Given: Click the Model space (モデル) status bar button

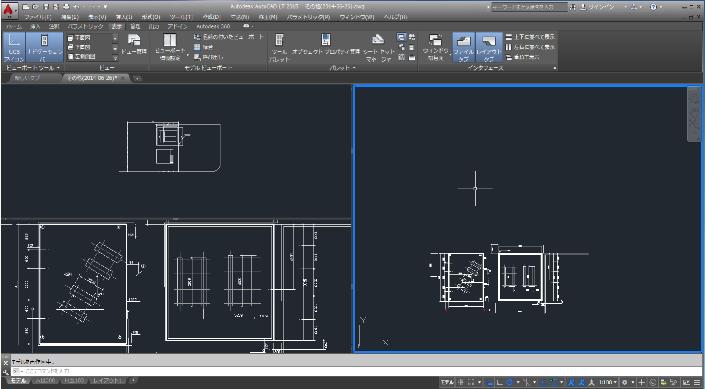Looking at the screenshot, I should tap(447, 382).
